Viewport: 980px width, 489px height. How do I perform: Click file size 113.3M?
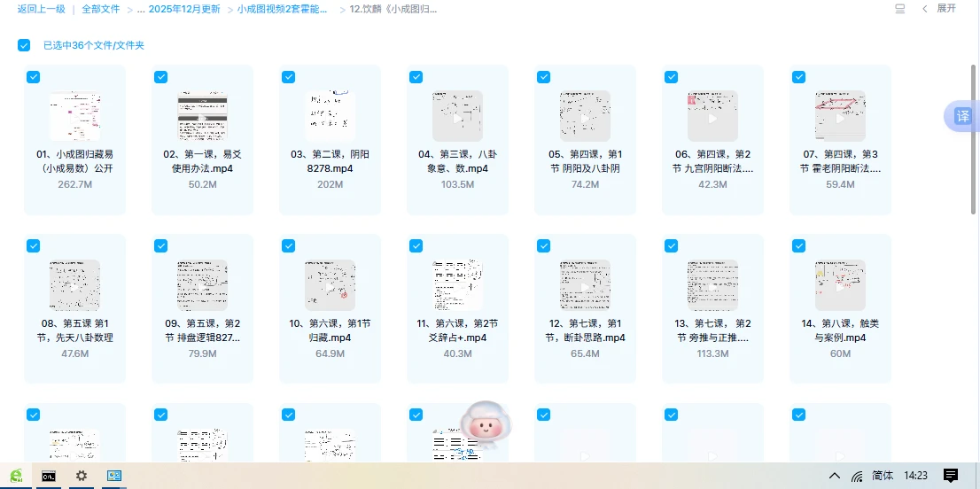[712, 353]
